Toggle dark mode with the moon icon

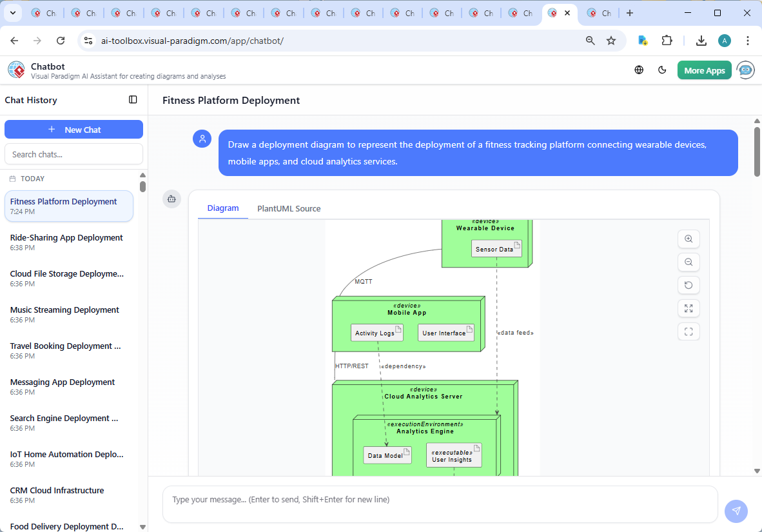pos(662,69)
